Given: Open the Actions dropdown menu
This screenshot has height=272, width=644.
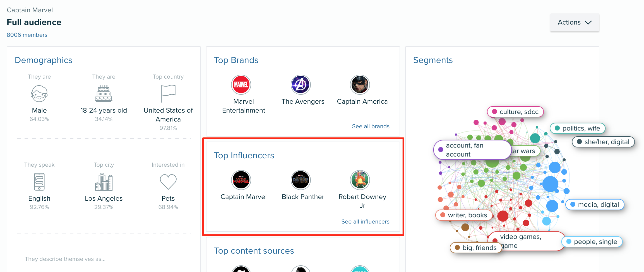Looking at the screenshot, I should 575,22.
